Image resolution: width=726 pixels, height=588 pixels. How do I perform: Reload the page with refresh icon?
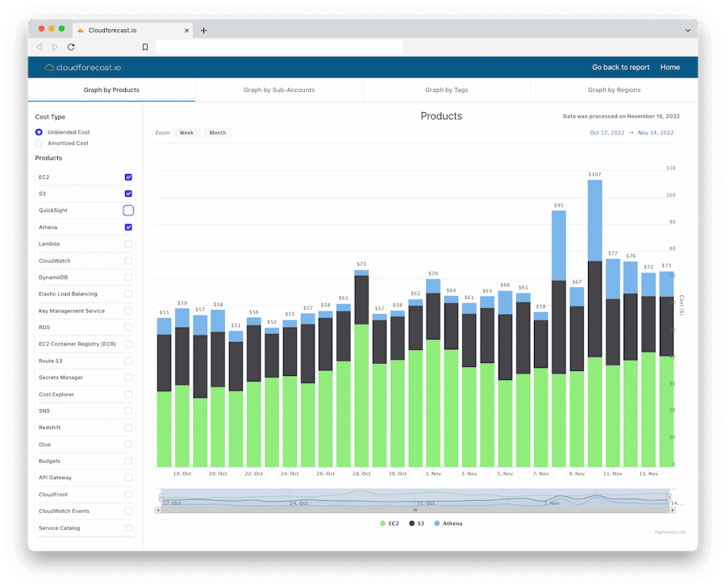pos(71,47)
